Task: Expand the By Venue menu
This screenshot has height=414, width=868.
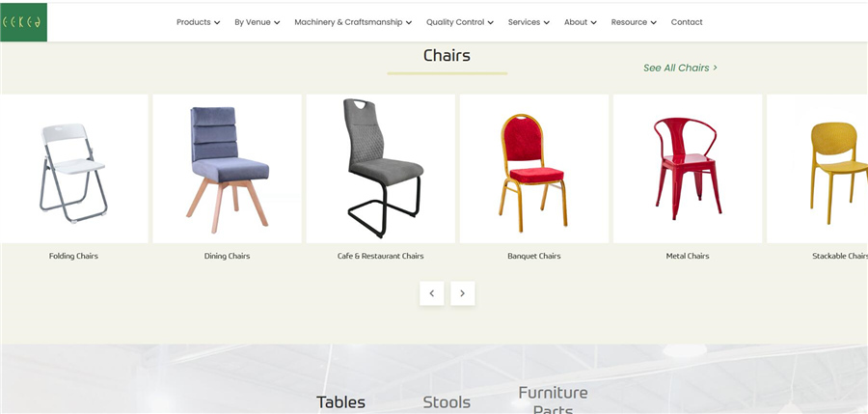Action: click(257, 22)
